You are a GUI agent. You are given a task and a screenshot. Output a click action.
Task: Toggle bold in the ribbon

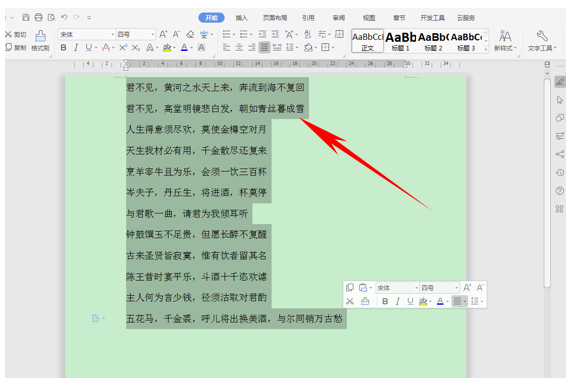coord(64,47)
